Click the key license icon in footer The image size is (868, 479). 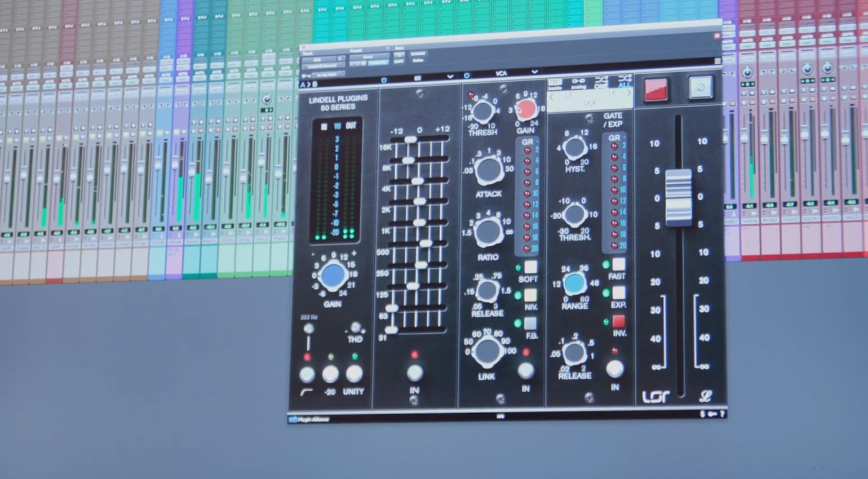(712, 414)
